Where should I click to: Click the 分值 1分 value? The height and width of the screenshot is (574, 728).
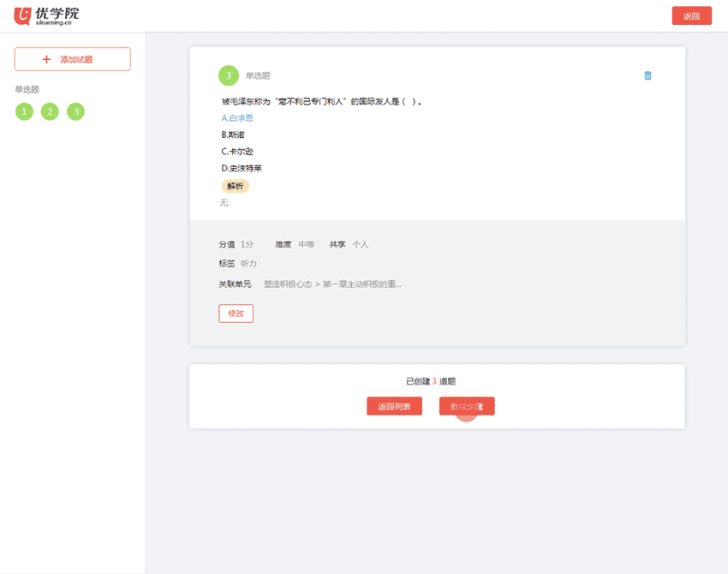tap(247, 244)
